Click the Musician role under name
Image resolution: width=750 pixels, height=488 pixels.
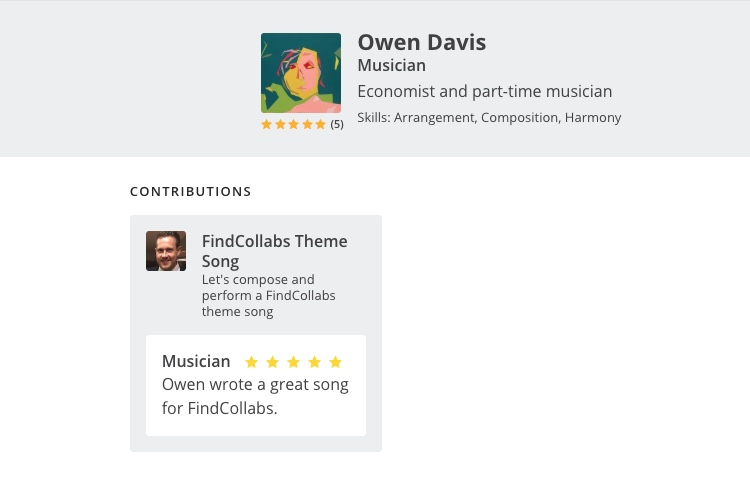[392, 65]
